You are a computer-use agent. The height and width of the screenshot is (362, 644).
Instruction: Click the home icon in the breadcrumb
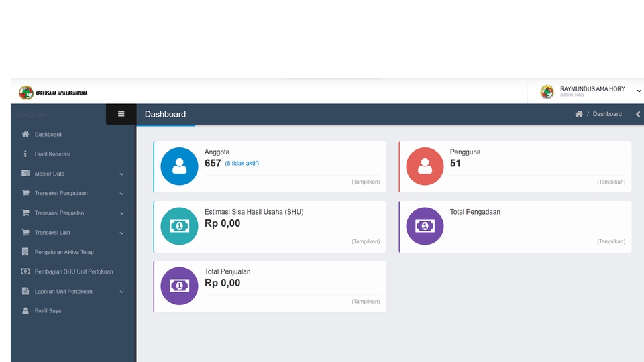coord(579,114)
